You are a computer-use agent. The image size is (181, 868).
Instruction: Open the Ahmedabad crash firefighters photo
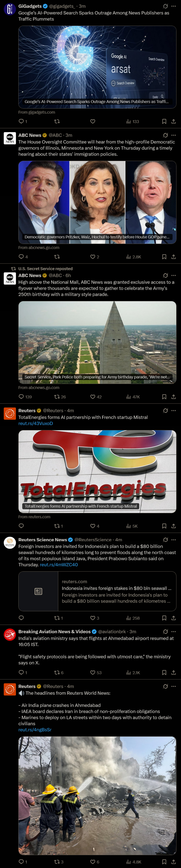click(97, 795)
